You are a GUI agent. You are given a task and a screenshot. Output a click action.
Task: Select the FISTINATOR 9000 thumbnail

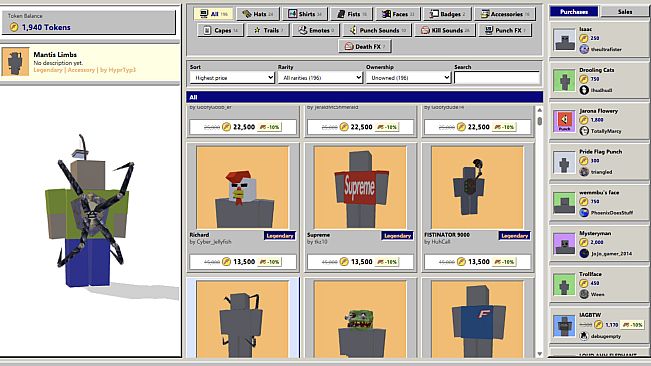[477, 187]
